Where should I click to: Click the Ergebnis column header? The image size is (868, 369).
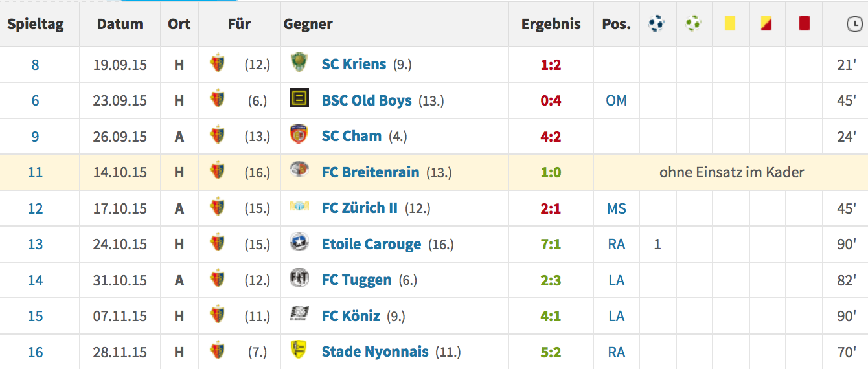click(x=551, y=25)
